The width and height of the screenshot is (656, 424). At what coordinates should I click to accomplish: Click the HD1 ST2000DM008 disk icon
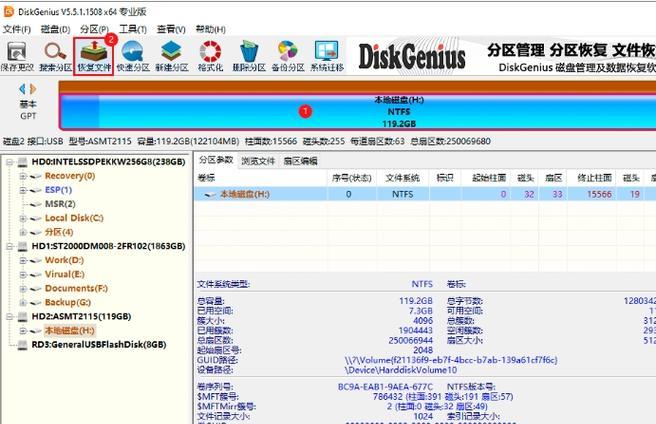(x=22, y=246)
